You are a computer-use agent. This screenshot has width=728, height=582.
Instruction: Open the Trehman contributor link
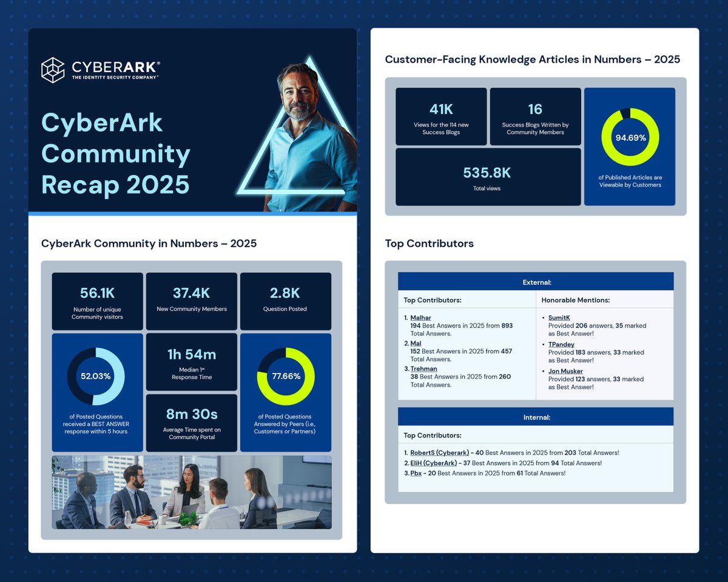pos(423,369)
